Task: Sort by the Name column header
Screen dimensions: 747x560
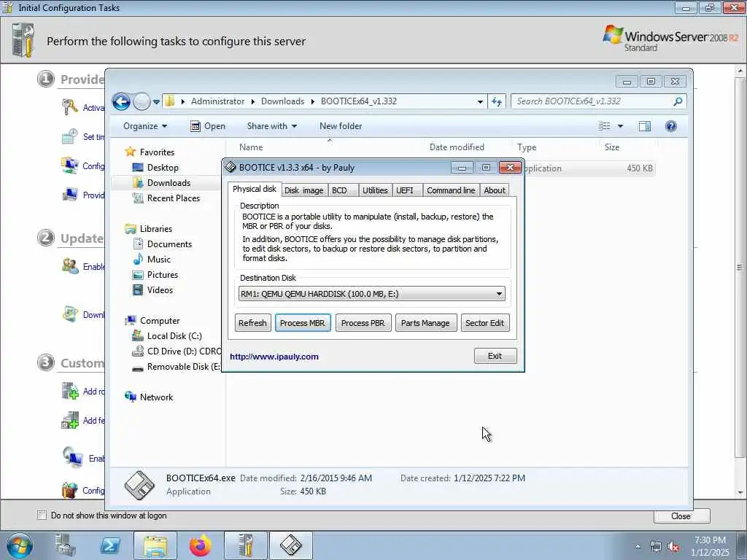Action: [251, 147]
